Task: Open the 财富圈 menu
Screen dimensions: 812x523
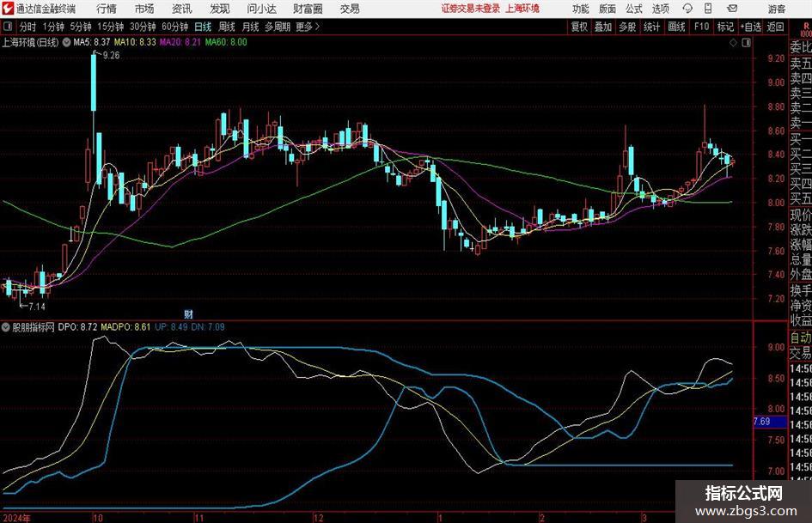Action: [308, 9]
